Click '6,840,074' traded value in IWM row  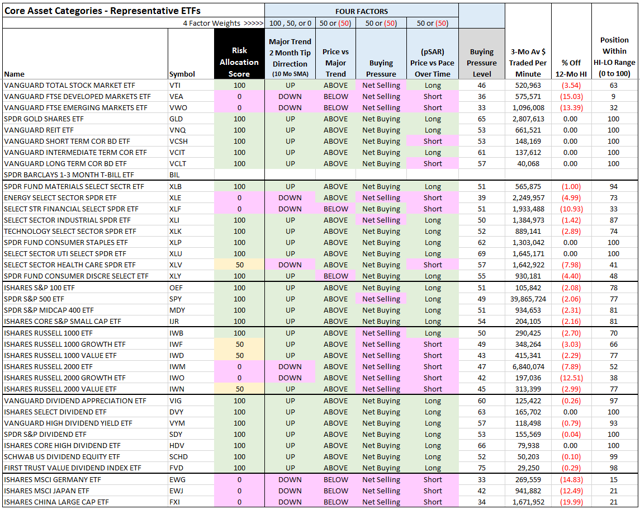click(528, 367)
